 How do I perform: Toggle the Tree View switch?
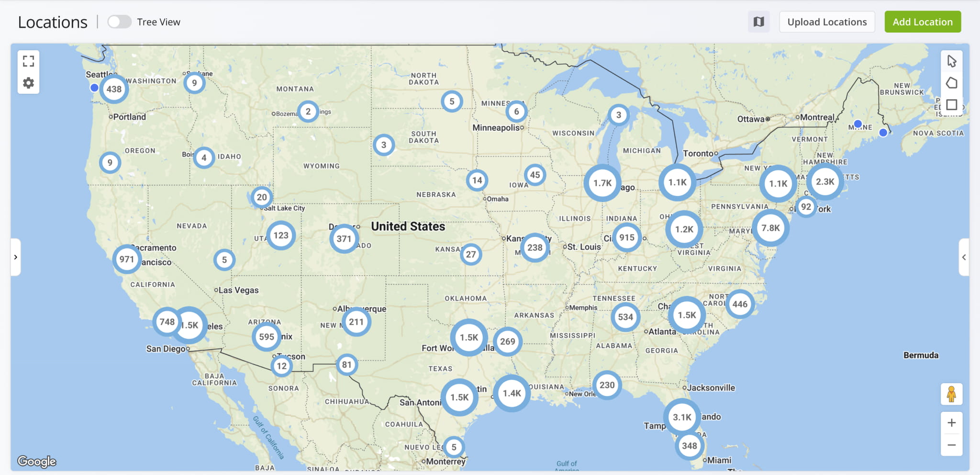(x=119, y=22)
